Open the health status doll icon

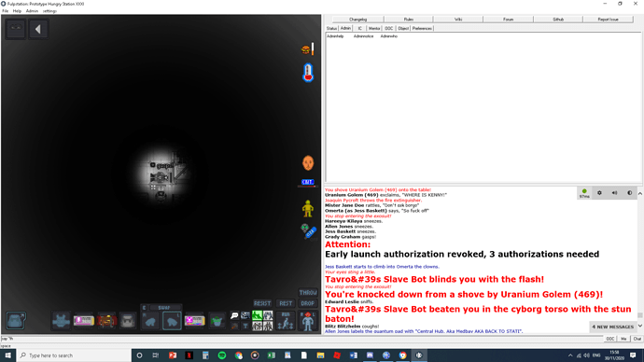(x=308, y=208)
